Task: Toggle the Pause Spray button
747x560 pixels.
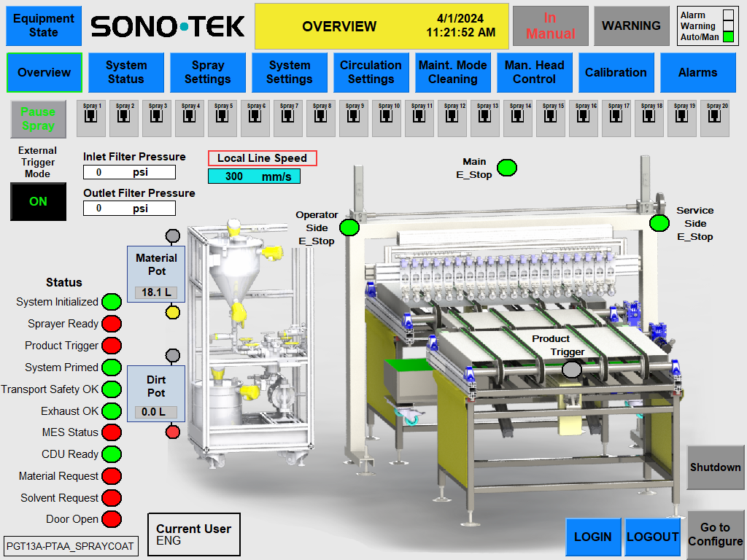Action: [x=38, y=119]
